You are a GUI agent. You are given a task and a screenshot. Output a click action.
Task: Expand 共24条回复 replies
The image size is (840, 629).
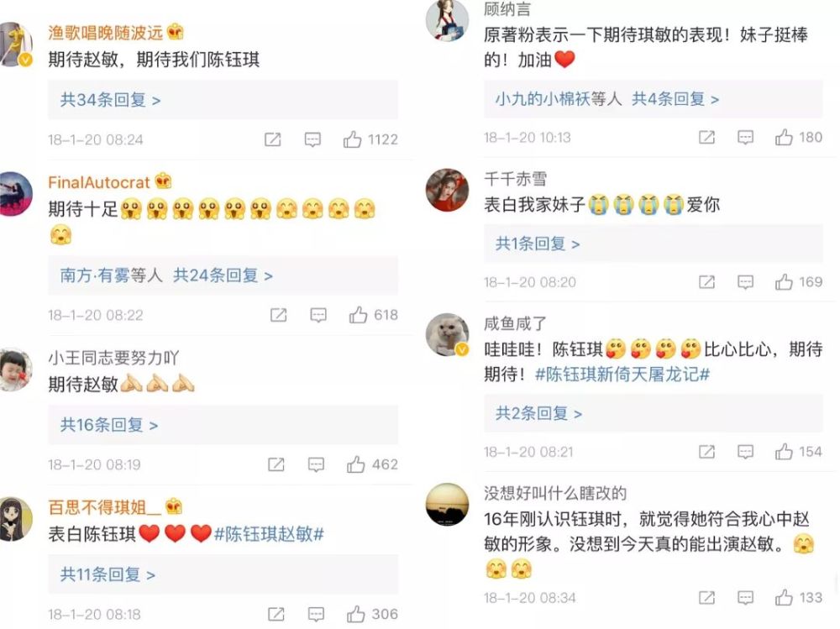pyautogui.click(x=223, y=275)
